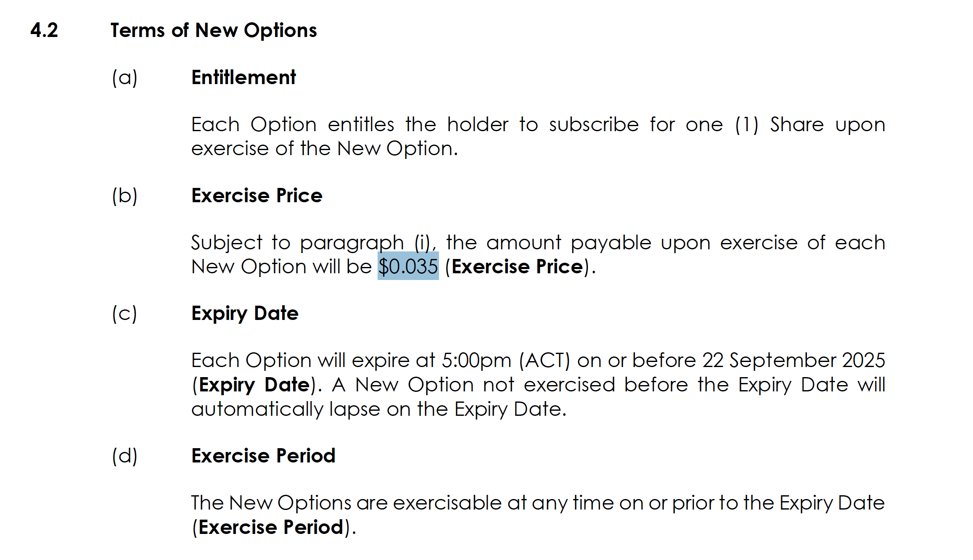Screen dimensions: 973x560
Task: Click the time 5:00pm in expiry paragraph
Action: click(476, 361)
